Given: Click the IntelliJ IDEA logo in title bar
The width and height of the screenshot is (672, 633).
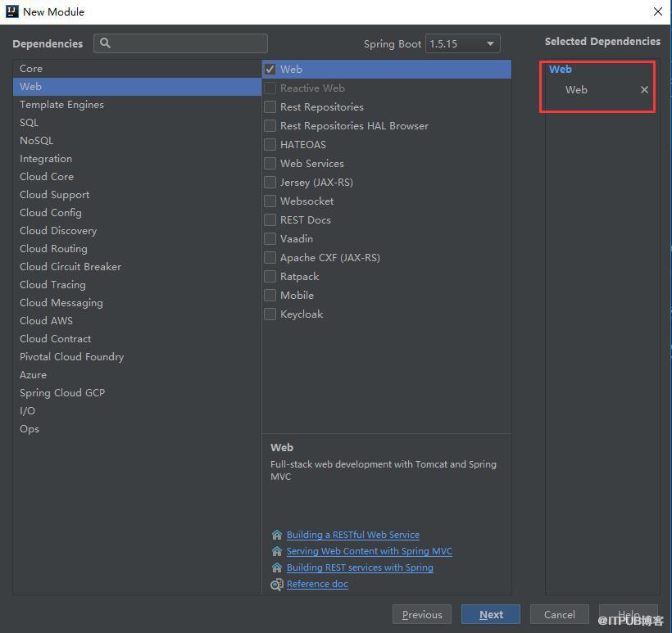Looking at the screenshot, I should click(12, 11).
